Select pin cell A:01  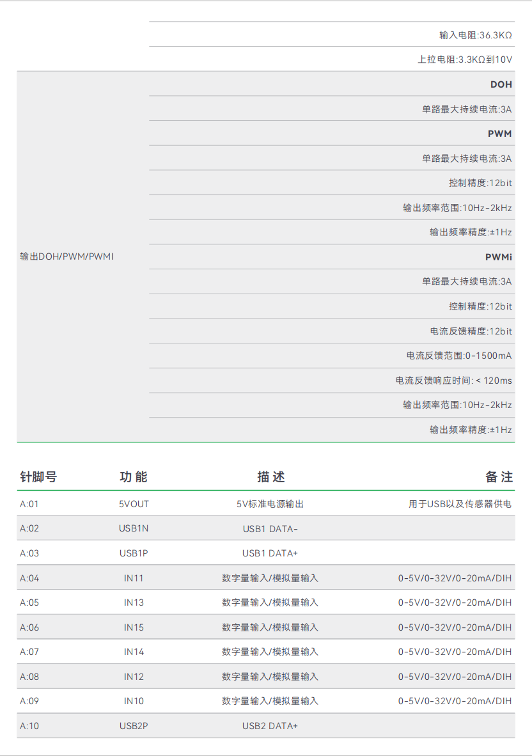tap(29, 505)
